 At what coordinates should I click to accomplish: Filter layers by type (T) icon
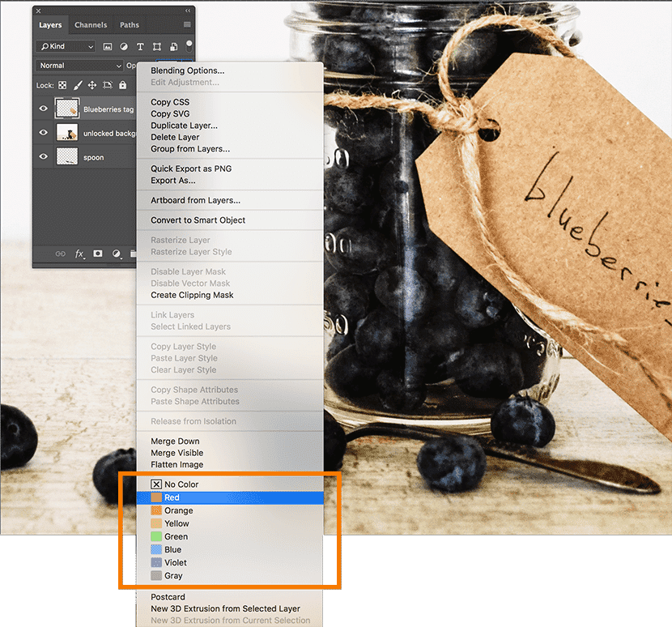(140, 47)
